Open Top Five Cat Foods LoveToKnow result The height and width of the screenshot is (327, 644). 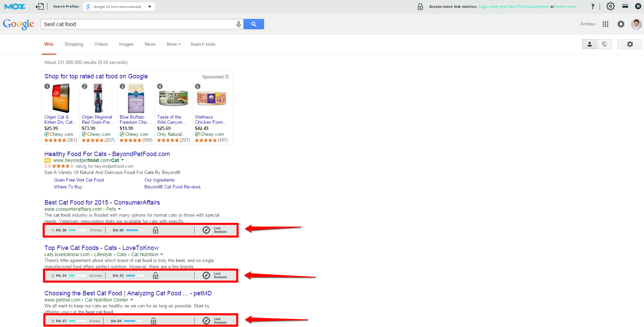(x=101, y=248)
